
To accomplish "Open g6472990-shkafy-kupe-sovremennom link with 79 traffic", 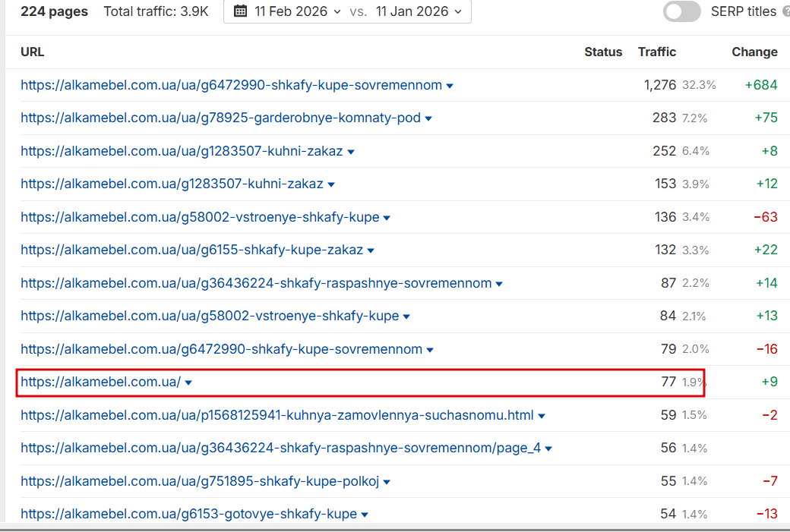I will click(x=221, y=349).
